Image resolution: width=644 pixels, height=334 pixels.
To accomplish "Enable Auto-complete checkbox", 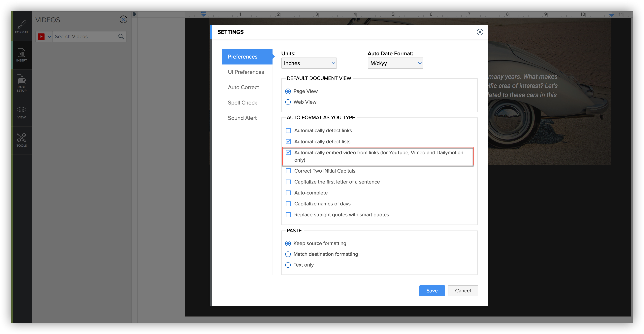I will coord(288,193).
